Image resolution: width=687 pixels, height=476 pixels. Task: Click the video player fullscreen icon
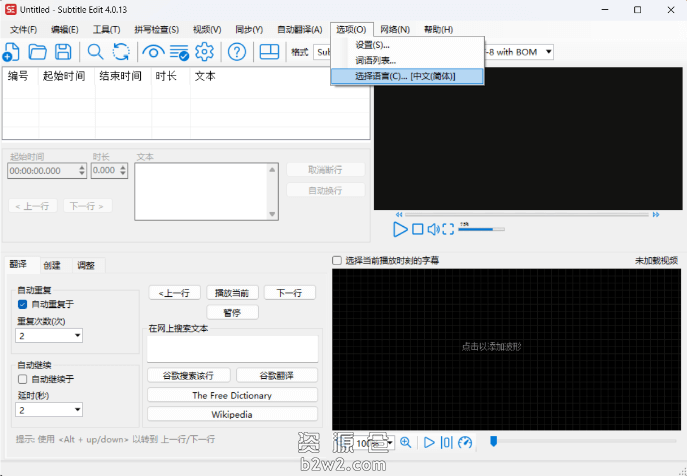pos(448,229)
